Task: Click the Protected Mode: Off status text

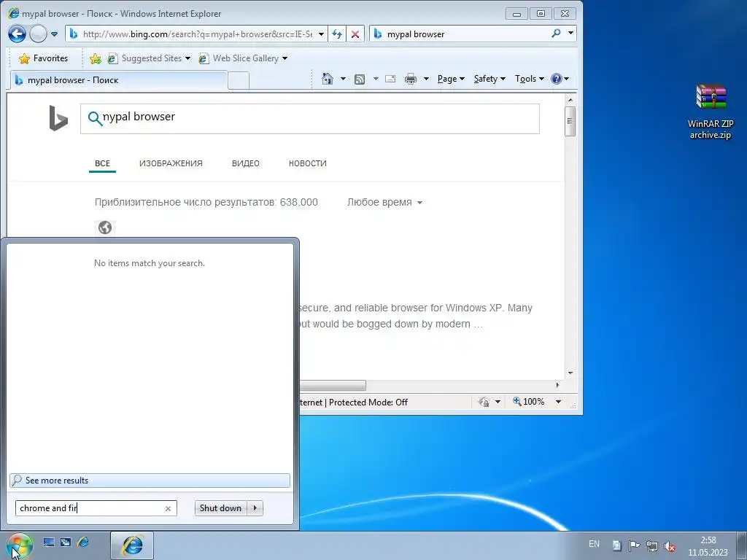Action: click(x=368, y=402)
